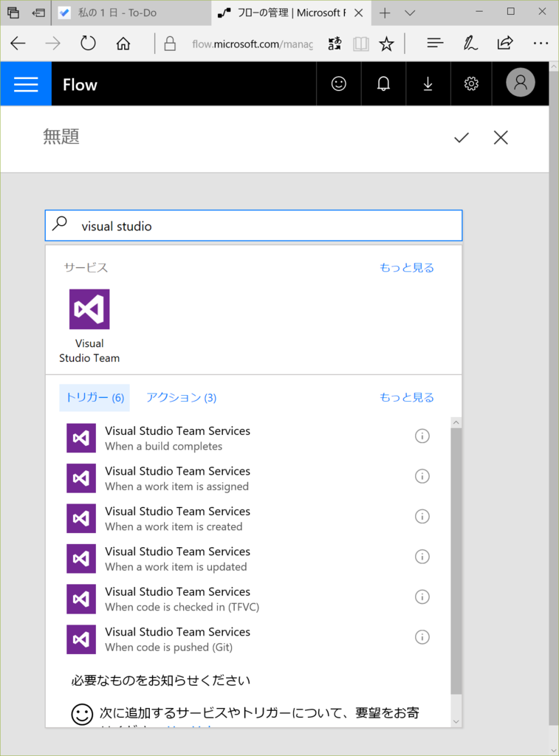The image size is (559, 756).
Task: Add page to favorites with star icon
Action: click(x=386, y=44)
